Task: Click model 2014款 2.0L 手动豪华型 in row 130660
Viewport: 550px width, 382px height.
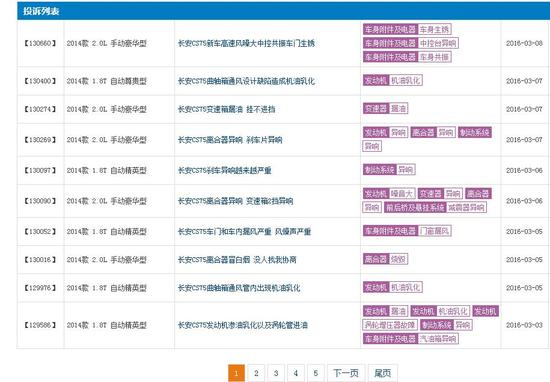Action: (107, 43)
